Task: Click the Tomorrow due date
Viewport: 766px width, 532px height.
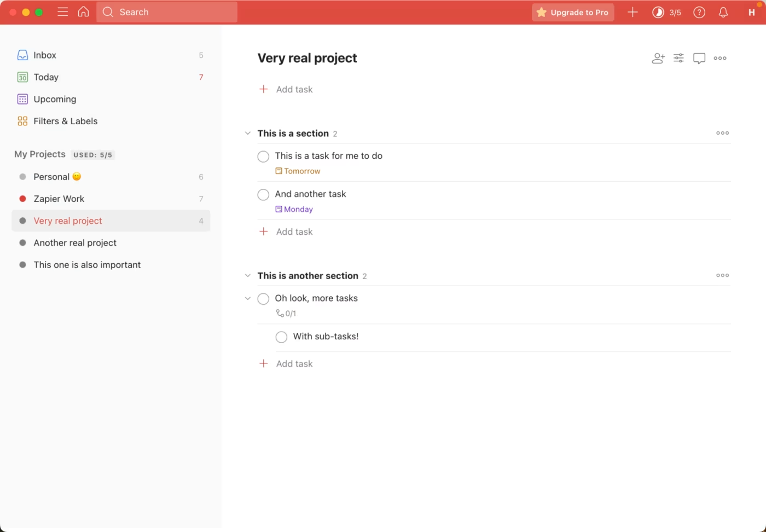Action: coord(298,171)
